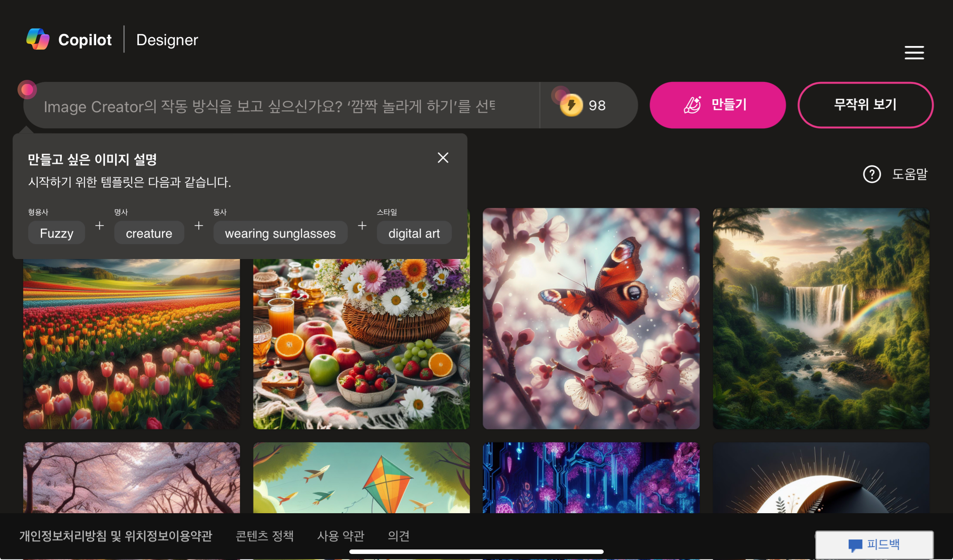Image resolution: width=953 pixels, height=560 pixels.
Task: Open the picnic fruit basket thumbnail
Action: tap(361, 344)
